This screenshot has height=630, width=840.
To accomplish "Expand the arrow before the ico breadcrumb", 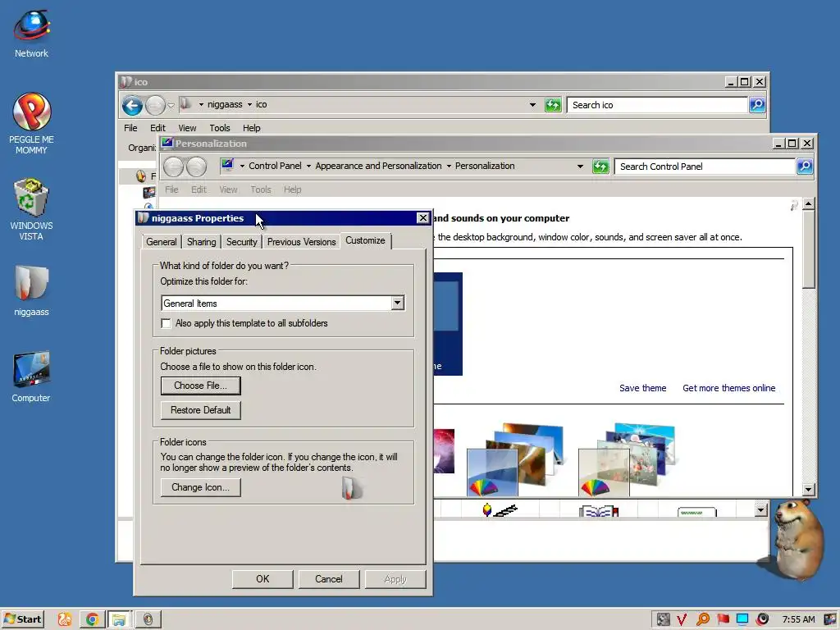I will coord(249,104).
